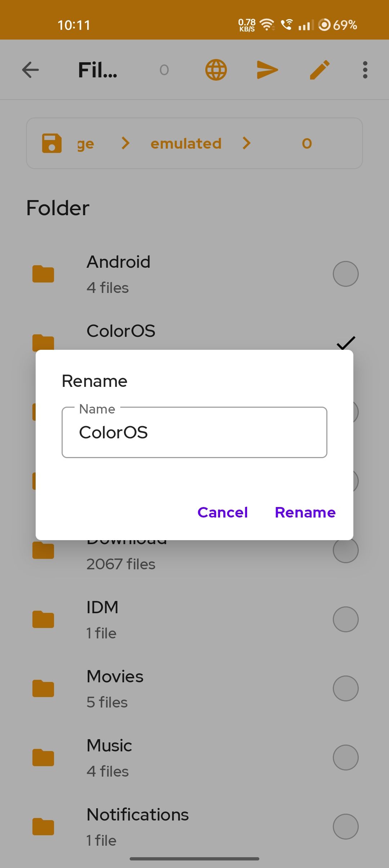The height and width of the screenshot is (868, 389).
Task: Click the Name text field
Action: pos(194,433)
